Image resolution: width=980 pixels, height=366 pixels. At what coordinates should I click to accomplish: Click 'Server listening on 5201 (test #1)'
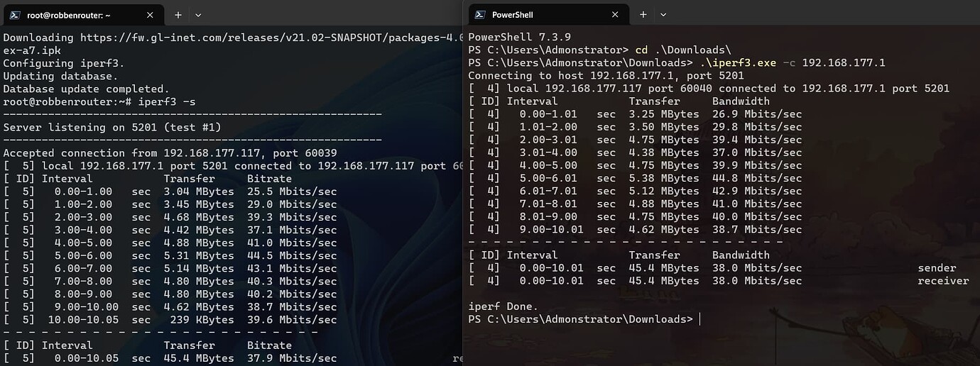coord(112,127)
